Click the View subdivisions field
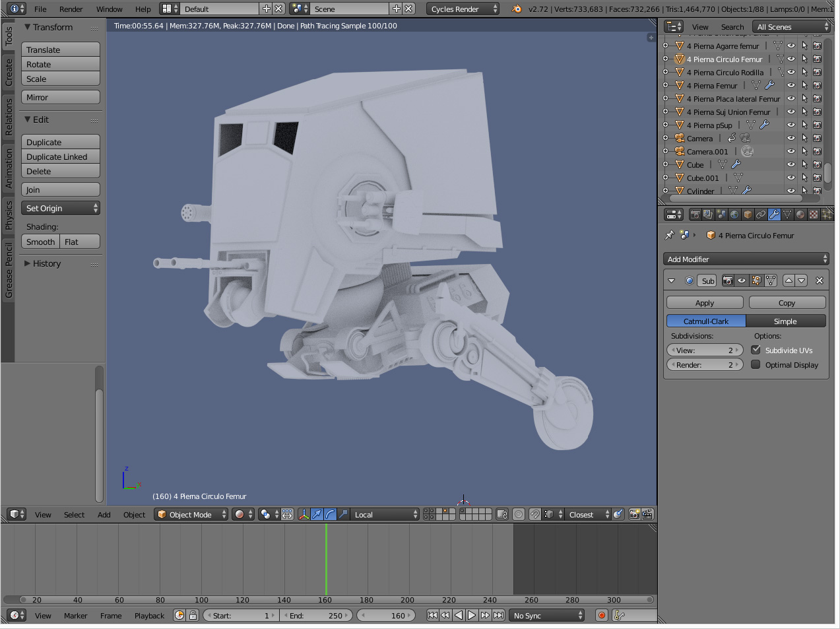This screenshot has height=629, width=840. (705, 350)
